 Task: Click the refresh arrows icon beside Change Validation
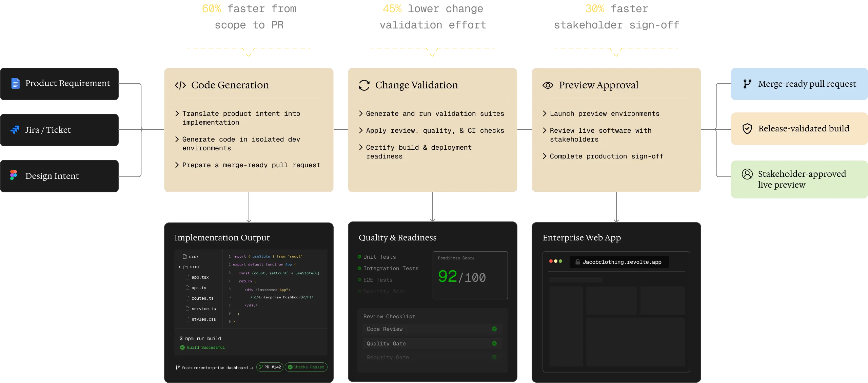[x=364, y=85]
